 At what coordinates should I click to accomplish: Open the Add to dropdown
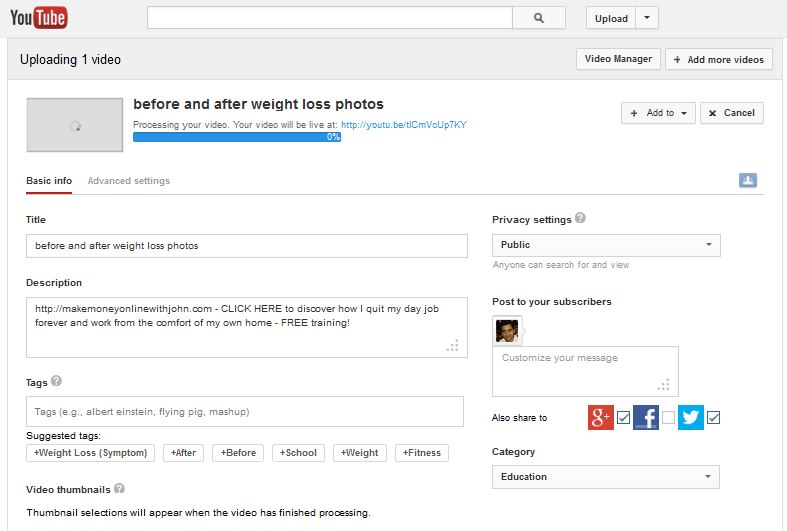658,113
